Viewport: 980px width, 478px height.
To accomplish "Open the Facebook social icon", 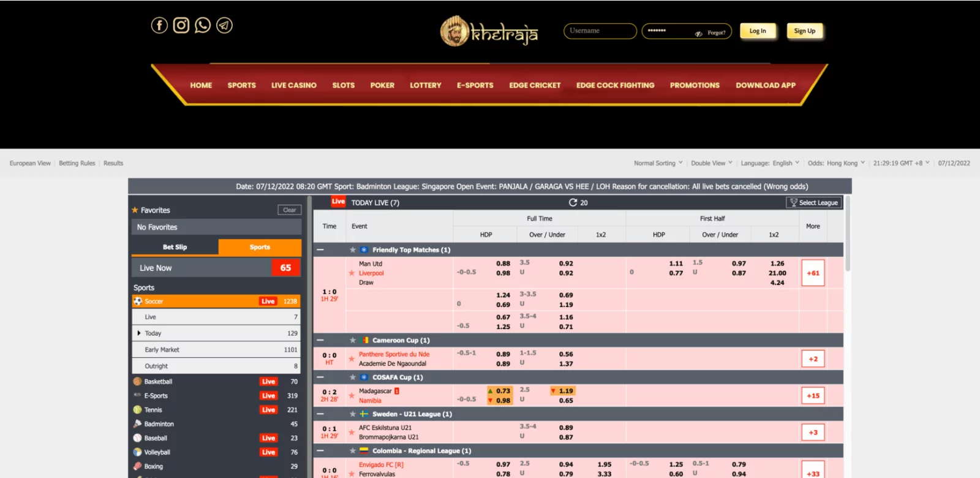I will (x=159, y=25).
